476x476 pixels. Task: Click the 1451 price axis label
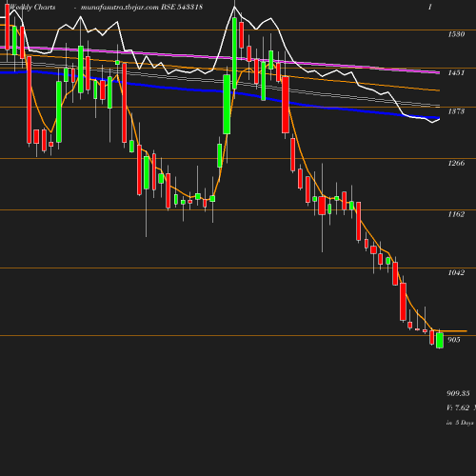tap(456, 73)
